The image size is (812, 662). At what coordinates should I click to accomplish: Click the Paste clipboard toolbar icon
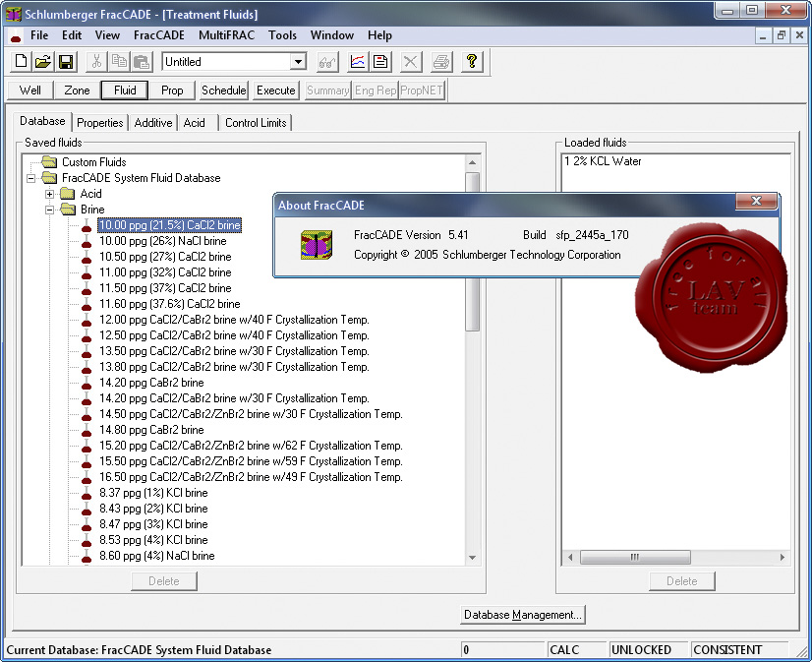pos(142,62)
